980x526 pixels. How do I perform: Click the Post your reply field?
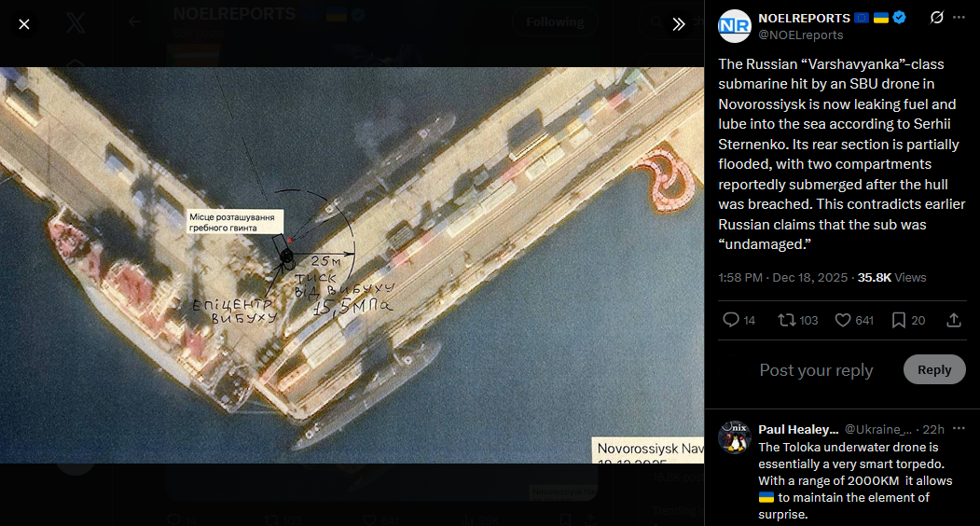pos(816,370)
